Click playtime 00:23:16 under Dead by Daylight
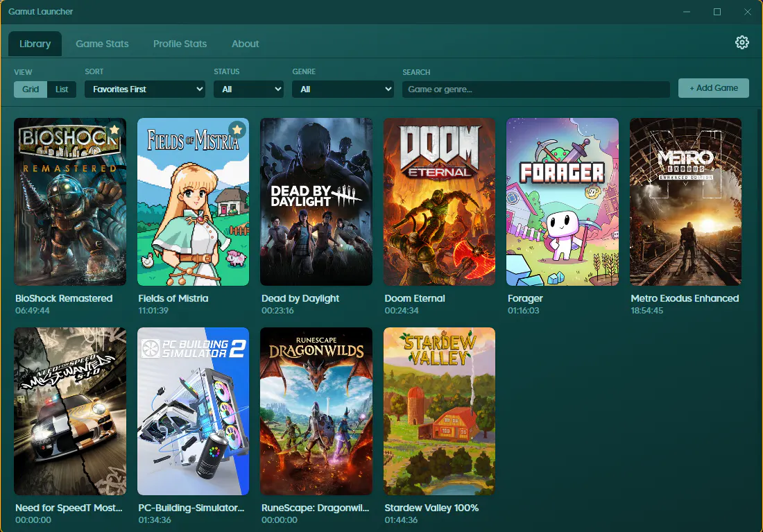Screen dimensions: 763x532 coord(277,311)
